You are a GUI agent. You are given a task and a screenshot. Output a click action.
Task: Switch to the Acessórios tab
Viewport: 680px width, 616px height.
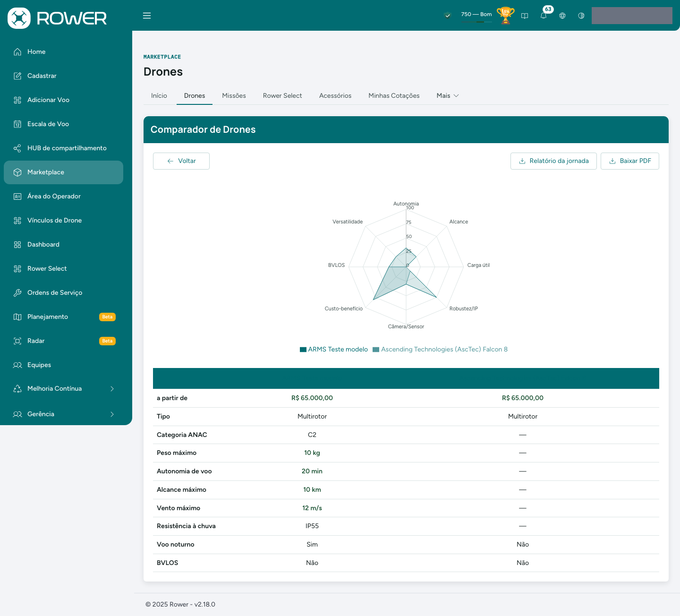[x=335, y=96]
